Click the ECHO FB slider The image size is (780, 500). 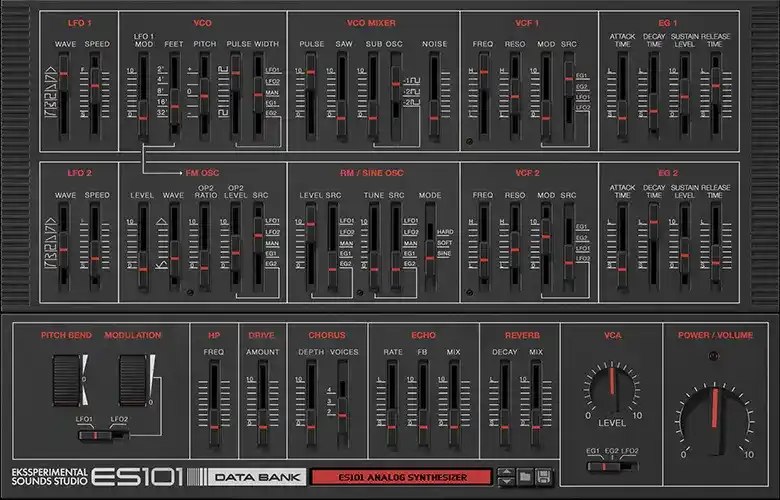click(x=423, y=404)
